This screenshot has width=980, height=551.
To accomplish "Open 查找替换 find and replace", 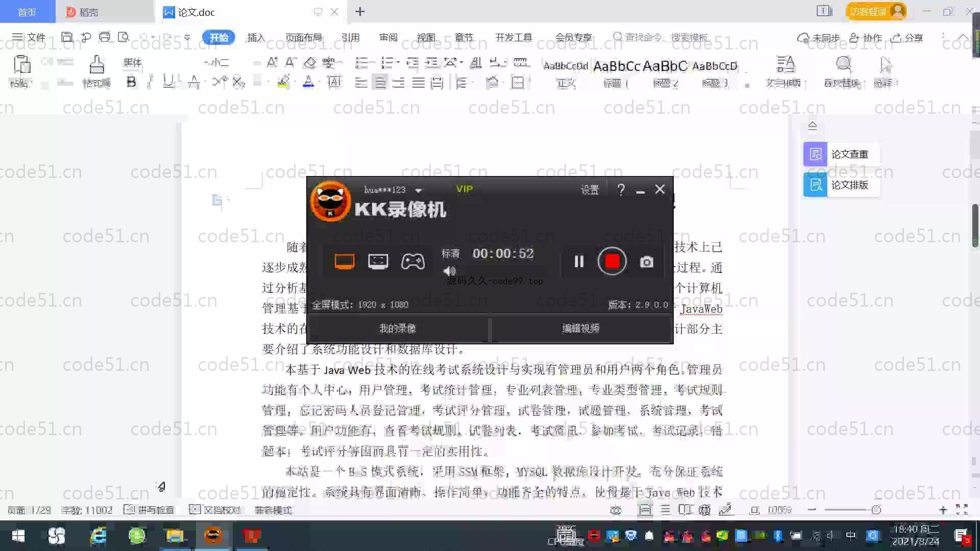I will [x=843, y=71].
